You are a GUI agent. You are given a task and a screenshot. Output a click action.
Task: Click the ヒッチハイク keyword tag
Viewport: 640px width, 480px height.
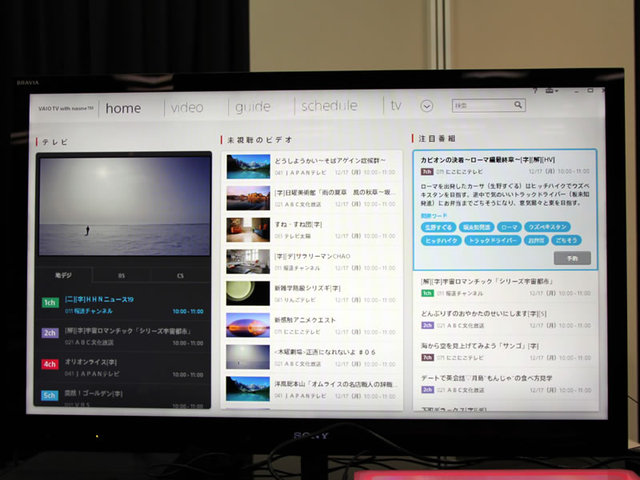(441, 241)
